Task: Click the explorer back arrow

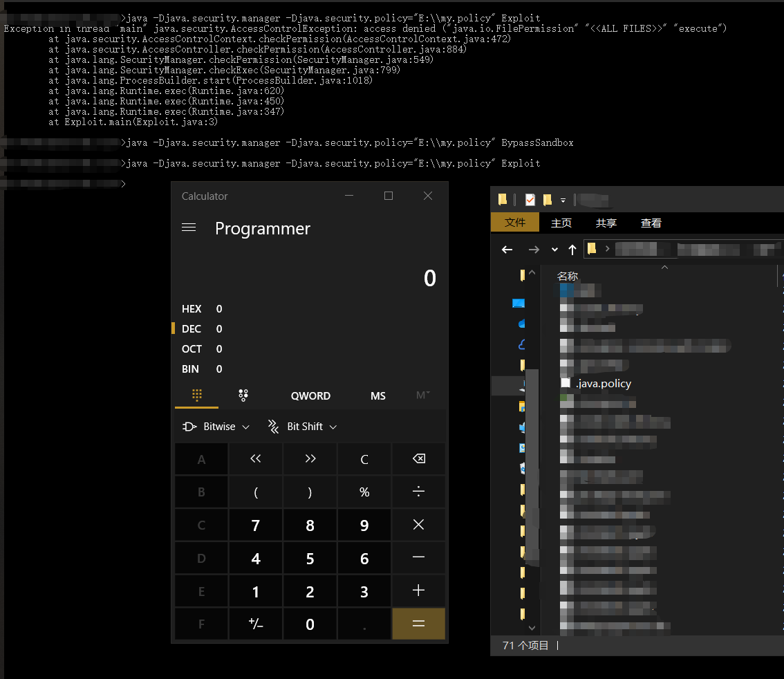Action: click(507, 250)
